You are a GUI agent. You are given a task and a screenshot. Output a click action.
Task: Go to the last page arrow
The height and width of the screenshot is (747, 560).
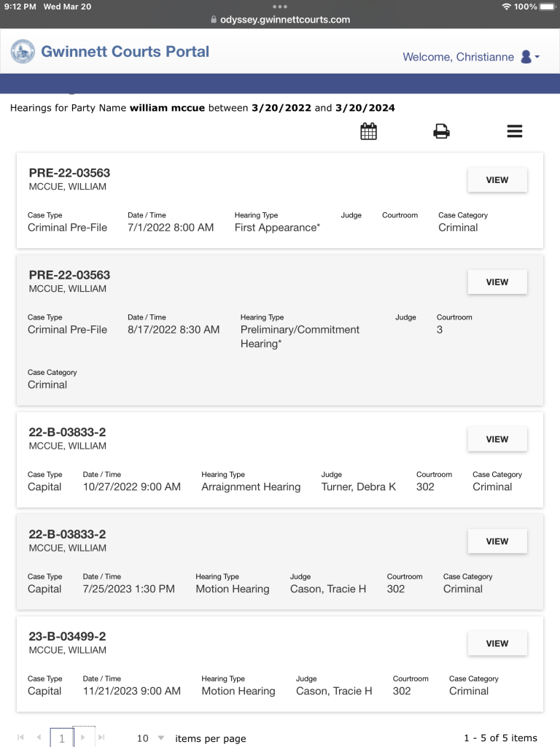coord(101,738)
